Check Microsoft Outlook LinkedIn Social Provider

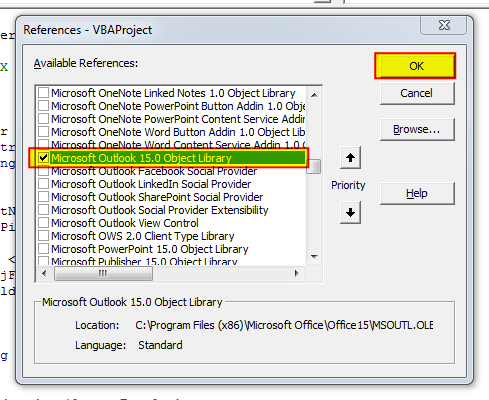(x=43, y=184)
